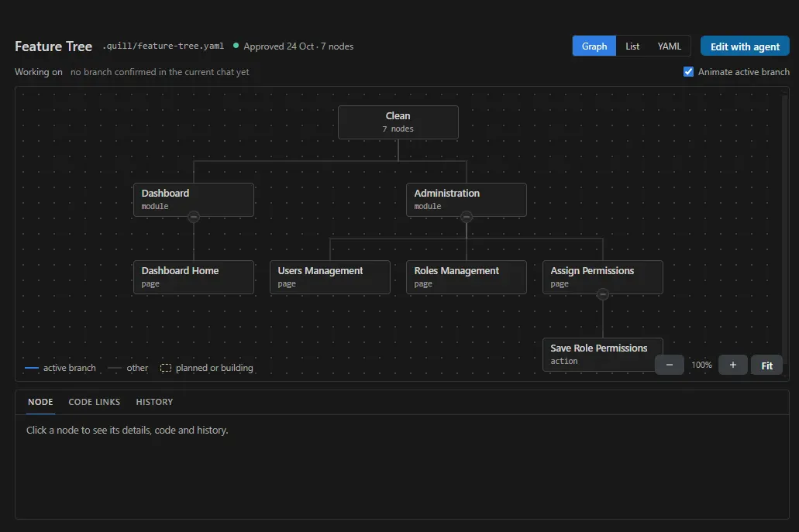Click the Fit graph button
799x532 pixels.
click(766, 365)
